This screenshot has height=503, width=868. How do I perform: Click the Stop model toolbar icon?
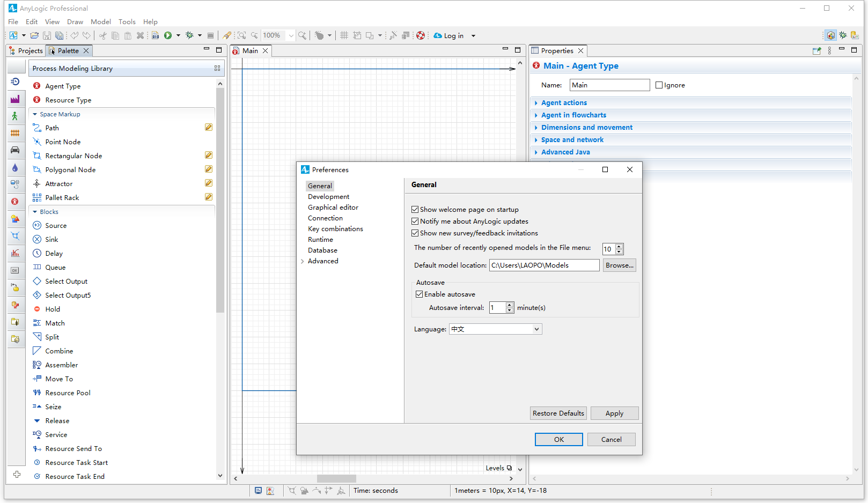click(x=210, y=35)
